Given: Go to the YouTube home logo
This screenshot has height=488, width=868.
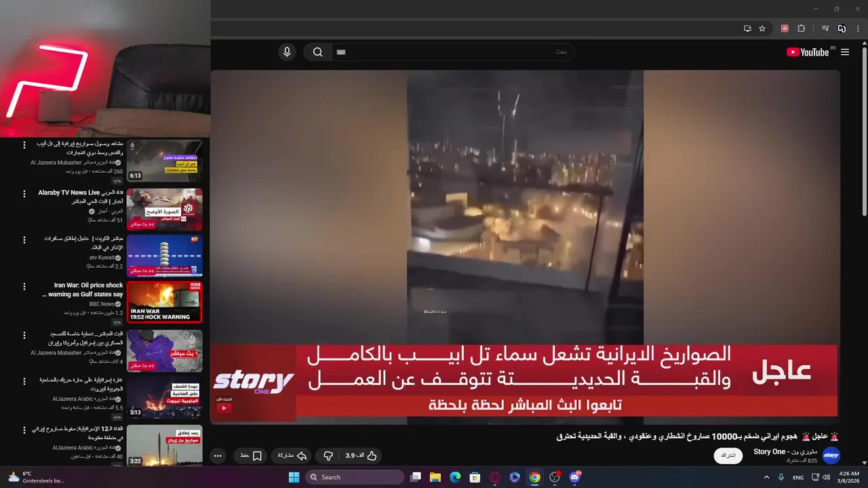Looking at the screenshot, I should tap(808, 52).
